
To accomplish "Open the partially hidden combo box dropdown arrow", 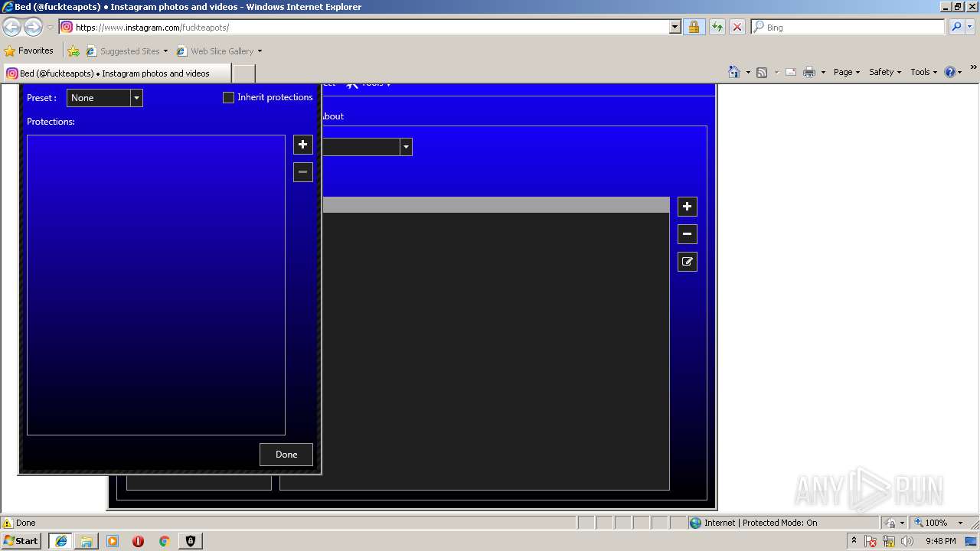I will coord(407,147).
